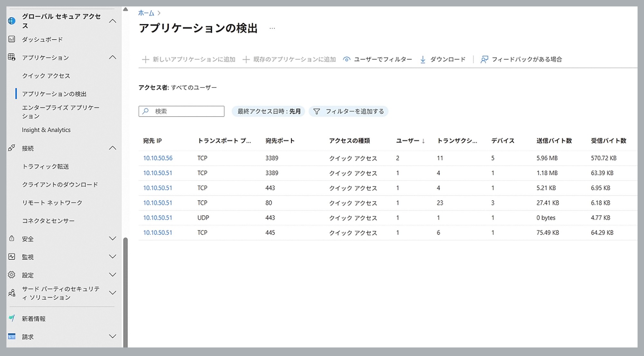Click the 新着情報 icon
The width and height of the screenshot is (644, 356).
tap(12, 318)
